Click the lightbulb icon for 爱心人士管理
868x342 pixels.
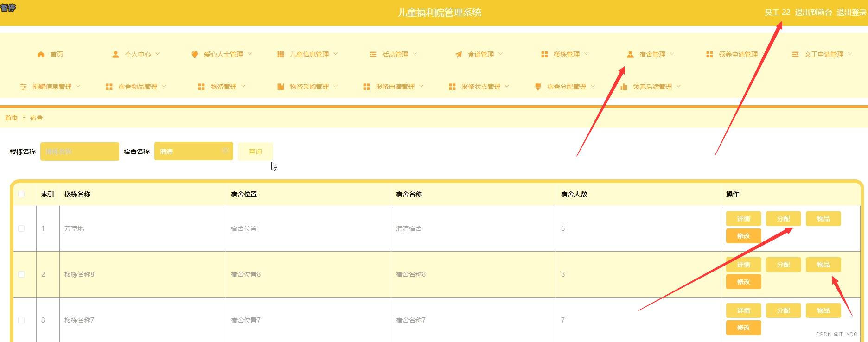[195, 54]
